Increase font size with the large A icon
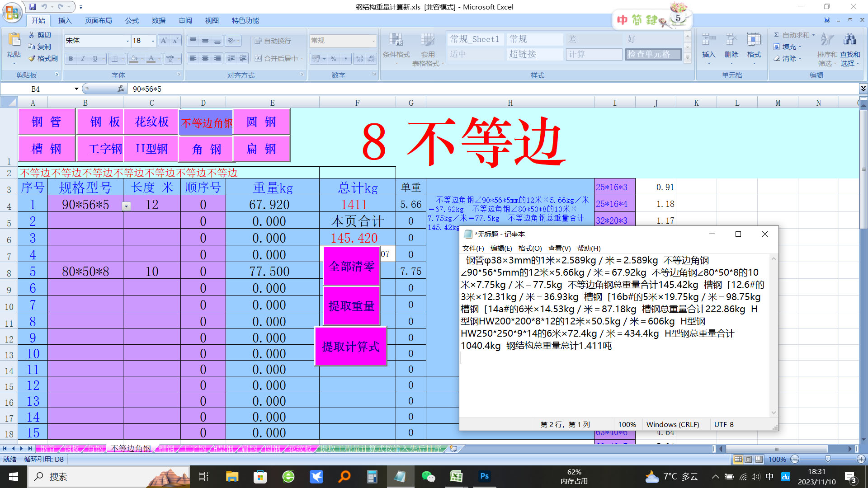The width and height of the screenshot is (868, 488). (x=164, y=41)
